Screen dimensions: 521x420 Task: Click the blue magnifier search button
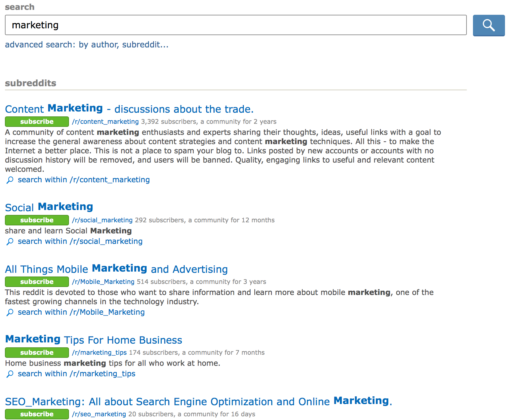click(489, 25)
